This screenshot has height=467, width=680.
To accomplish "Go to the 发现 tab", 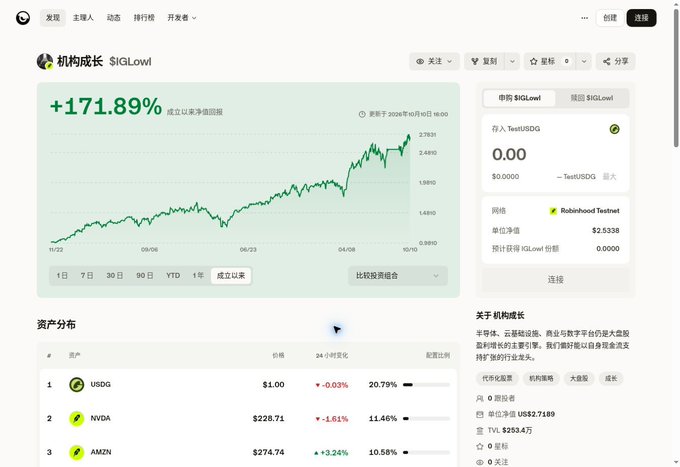I will click(53, 18).
